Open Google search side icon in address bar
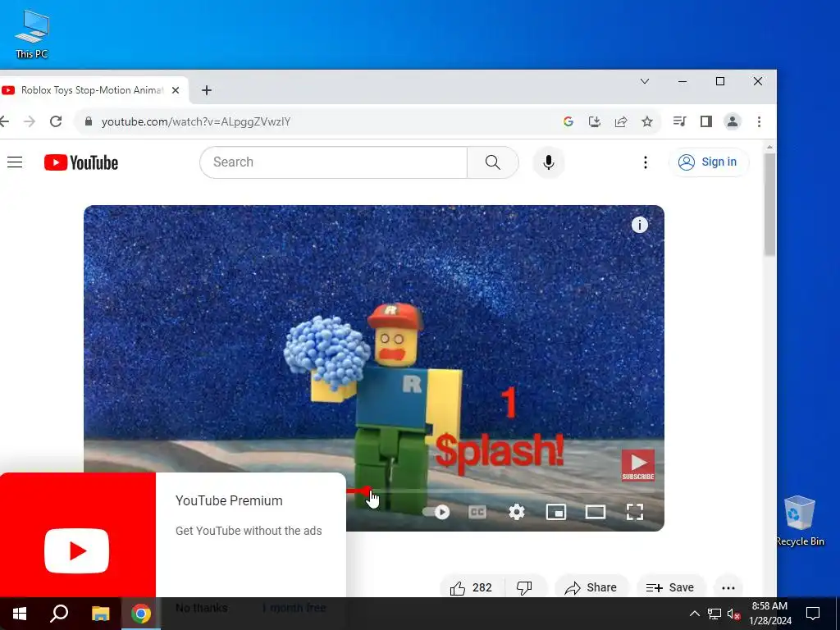The width and height of the screenshot is (840, 630). coord(568,121)
